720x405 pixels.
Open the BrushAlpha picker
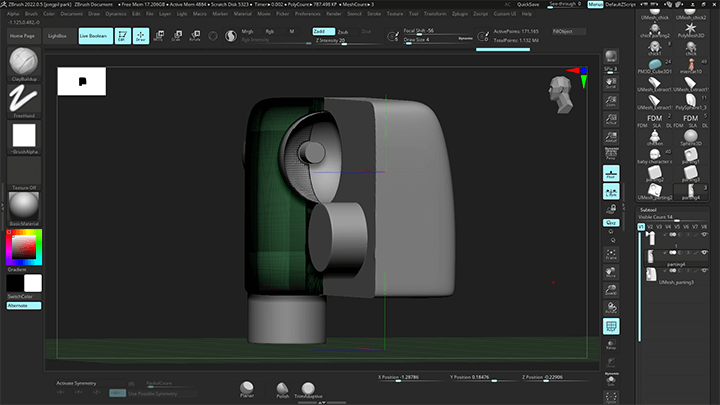(24, 135)
